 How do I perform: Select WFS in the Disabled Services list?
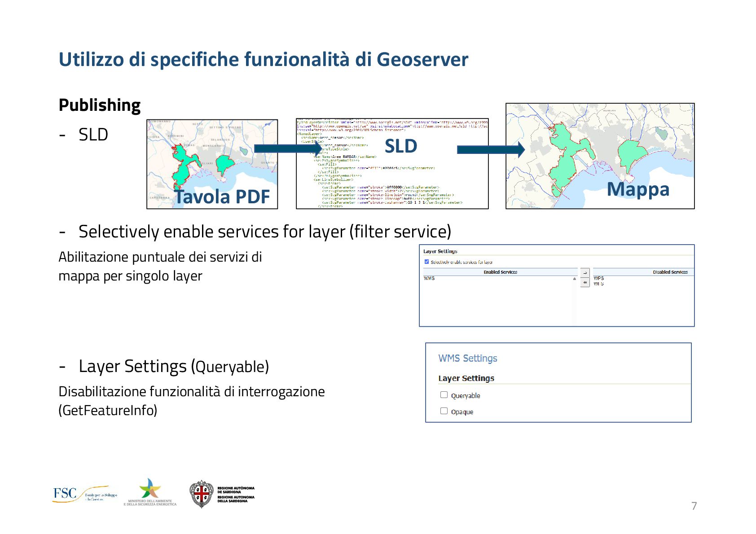click(x=599, y=284)
